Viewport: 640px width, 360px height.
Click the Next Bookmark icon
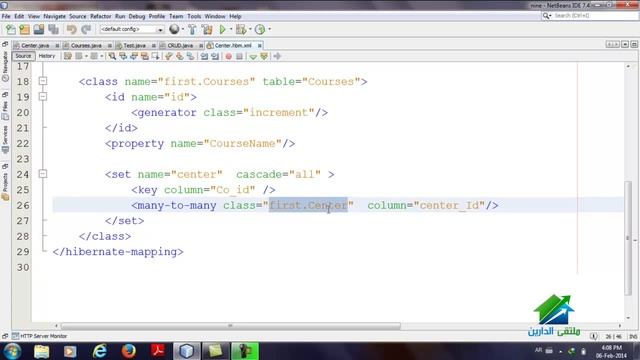(x=180, y=56)
